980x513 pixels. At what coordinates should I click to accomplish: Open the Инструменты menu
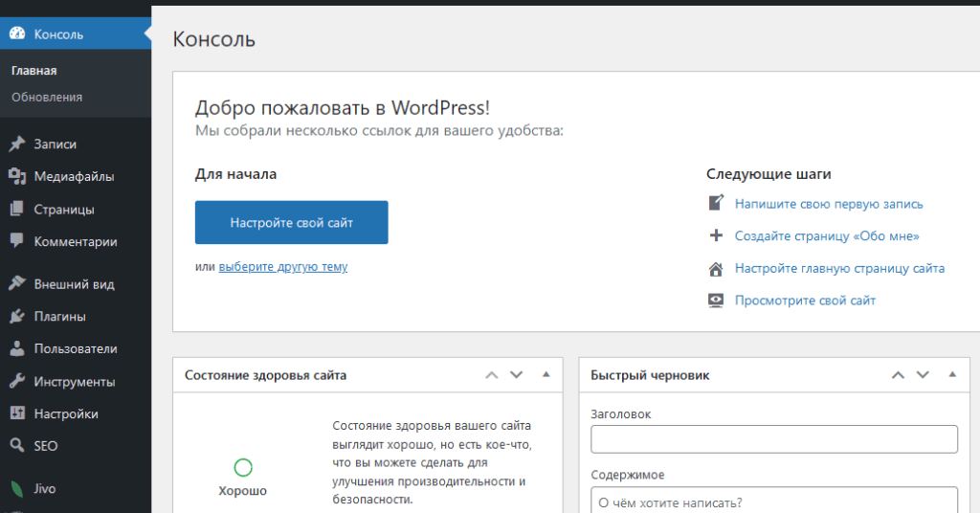point(76,381)
